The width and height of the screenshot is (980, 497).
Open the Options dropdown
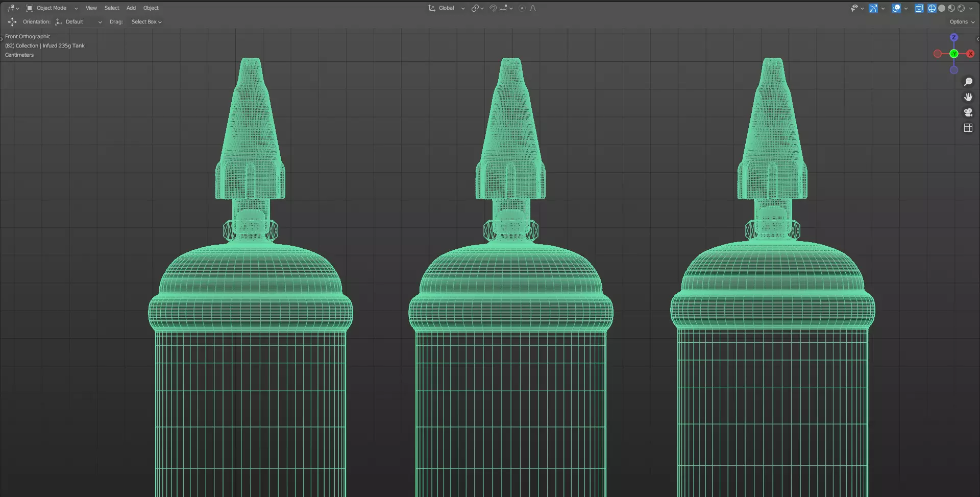pos(962,22)
